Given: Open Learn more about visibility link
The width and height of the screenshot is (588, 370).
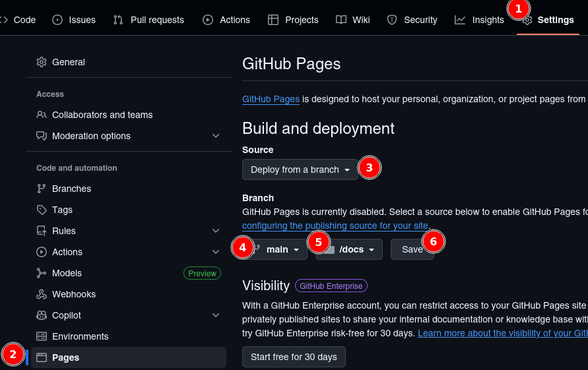Looking at the screenshot, I should (x=503, y=333).
